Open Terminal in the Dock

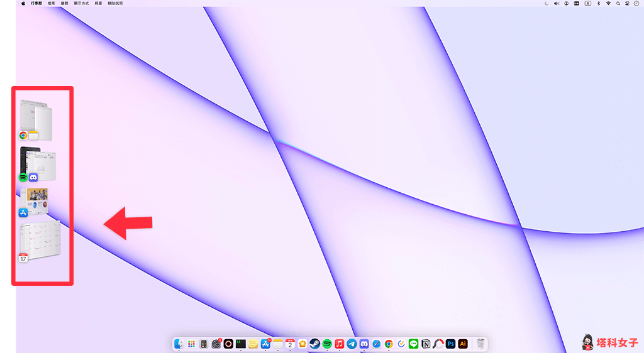point(240,344)
